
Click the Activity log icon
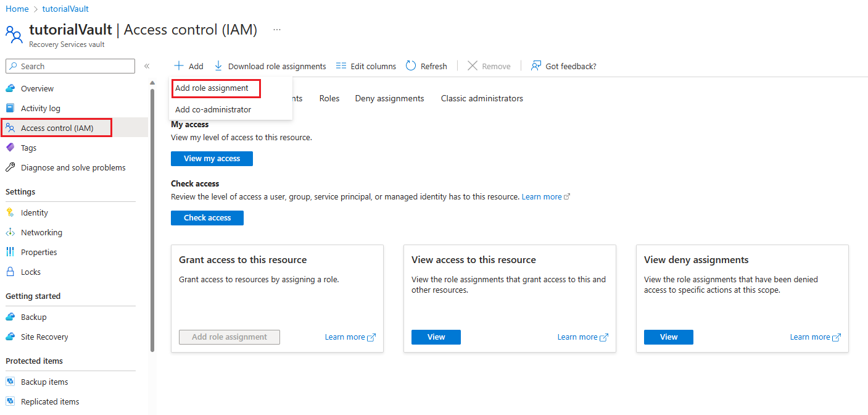click(10, 108)
